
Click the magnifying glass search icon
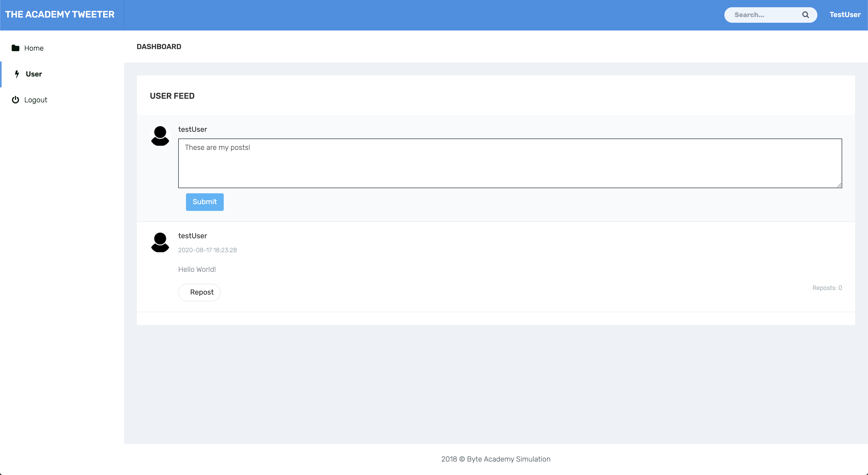805,15
